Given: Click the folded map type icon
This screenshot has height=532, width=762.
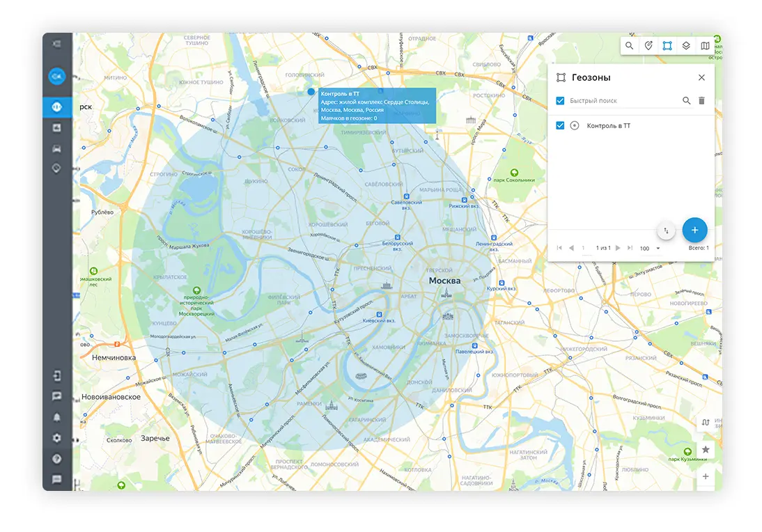Looking at the screenshot, I should (x=705, y=46).
